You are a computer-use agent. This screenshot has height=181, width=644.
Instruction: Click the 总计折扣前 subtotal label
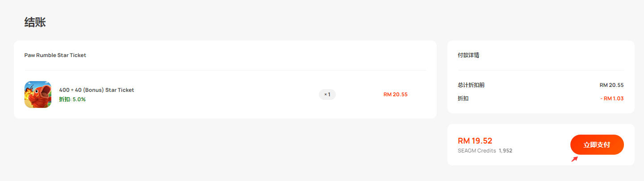pyautogui.click(x=471, y=85)
